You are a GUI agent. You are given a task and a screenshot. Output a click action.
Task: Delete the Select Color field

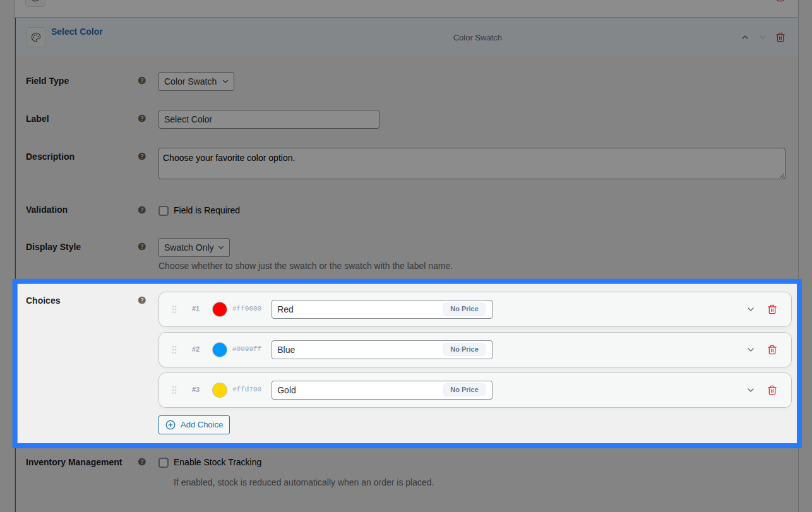[780, 37]
